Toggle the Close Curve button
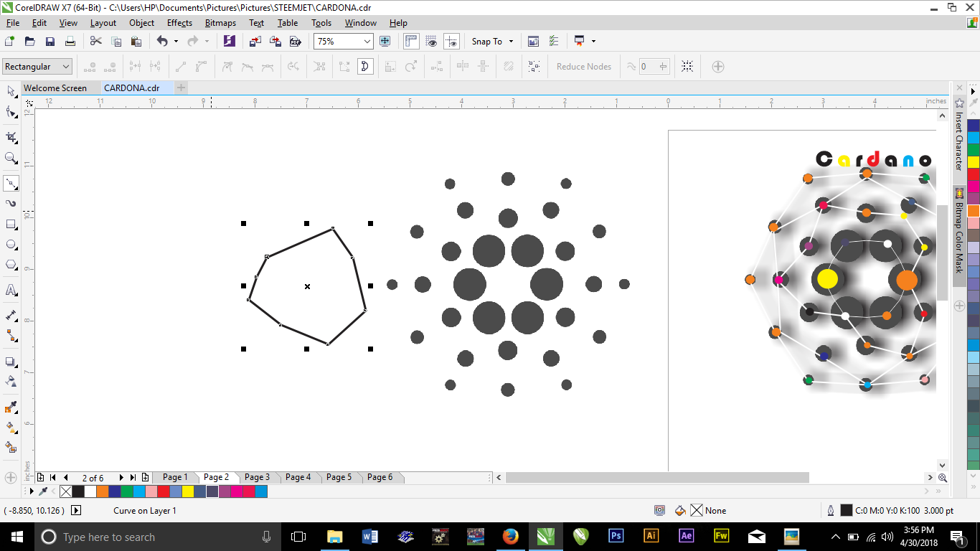 (x=365, y=67)
